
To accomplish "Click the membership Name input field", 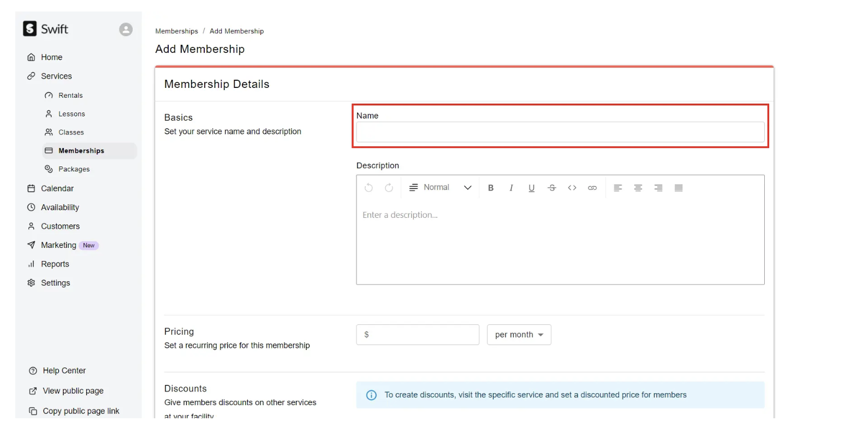I will pyautogui.click(x=560, y=132).
